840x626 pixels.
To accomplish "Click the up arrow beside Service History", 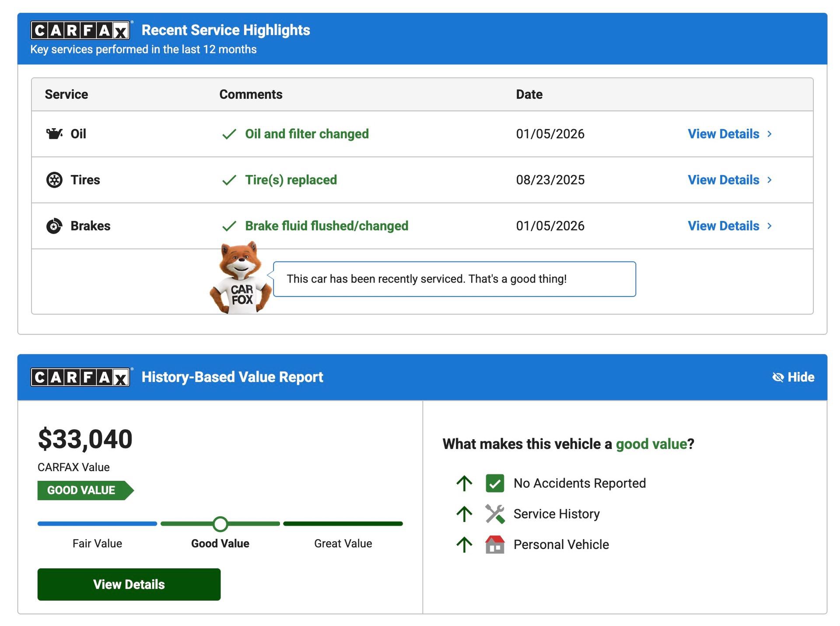I will (x=464, y=514).
